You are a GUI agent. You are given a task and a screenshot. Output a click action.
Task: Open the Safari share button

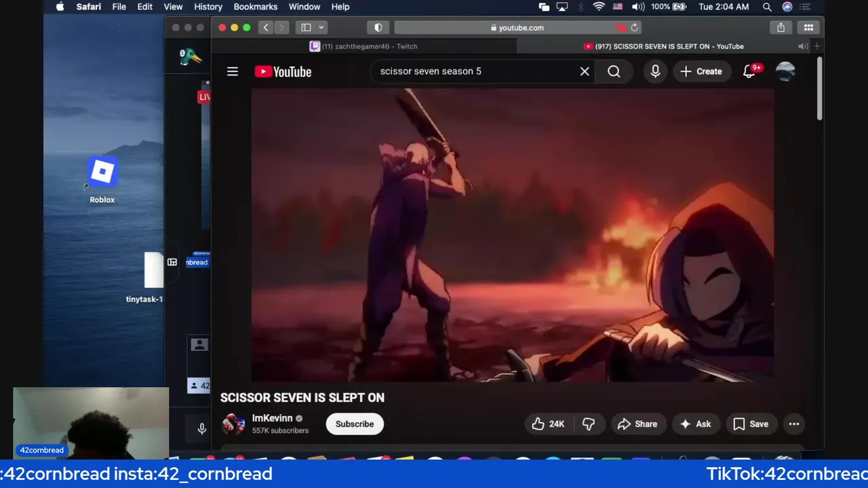tap(781, 28)
